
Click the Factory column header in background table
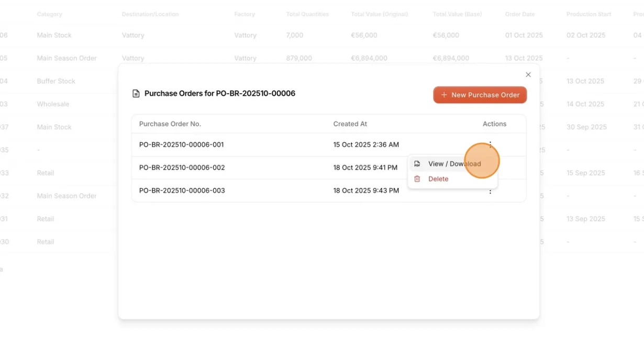point(245,14)
